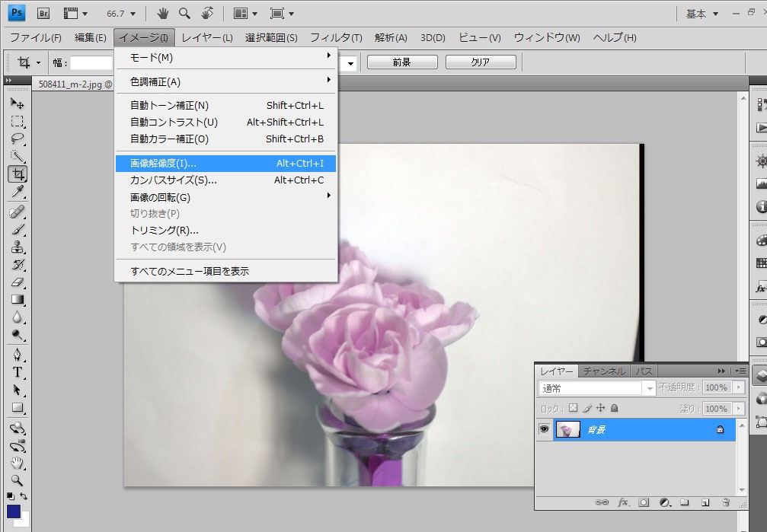The image size is (767, 532).
Task: Launch Adobe Bridge with the Br icon
Action: (x=43, y=13)
